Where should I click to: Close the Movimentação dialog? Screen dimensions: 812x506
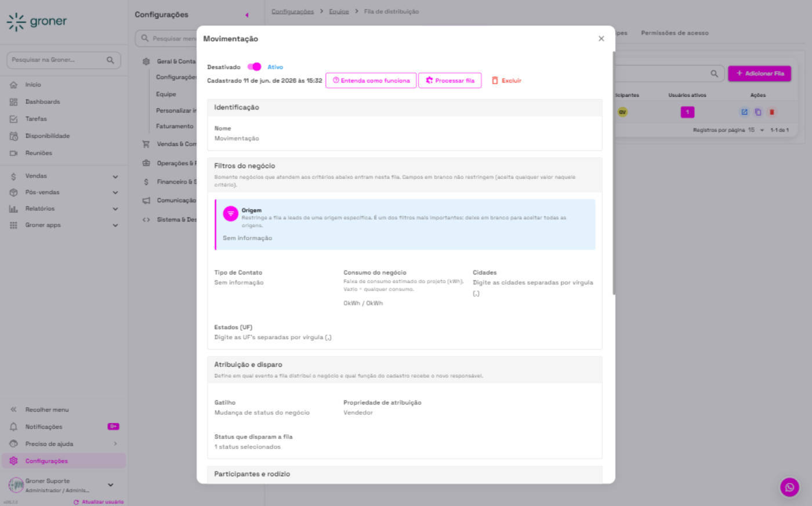pyautogui.click(x=601, y=39)
